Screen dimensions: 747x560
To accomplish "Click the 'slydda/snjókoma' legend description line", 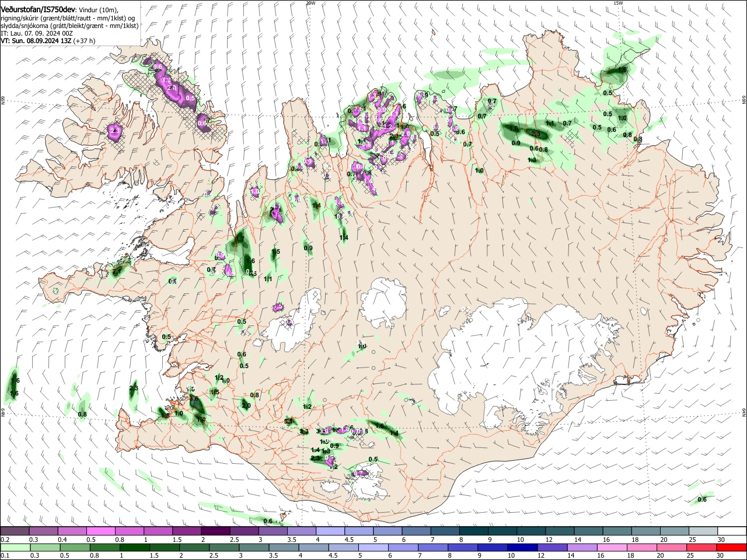I will click(69, 26).
